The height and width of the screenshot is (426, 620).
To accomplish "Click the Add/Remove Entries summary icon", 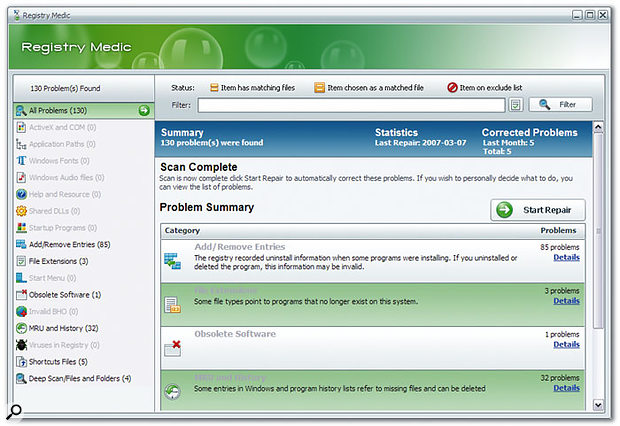I will 173,261.
